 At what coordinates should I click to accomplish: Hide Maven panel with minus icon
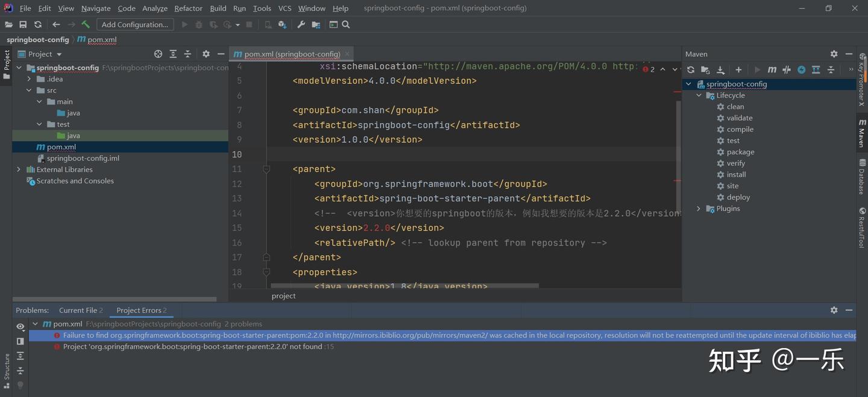849,54
